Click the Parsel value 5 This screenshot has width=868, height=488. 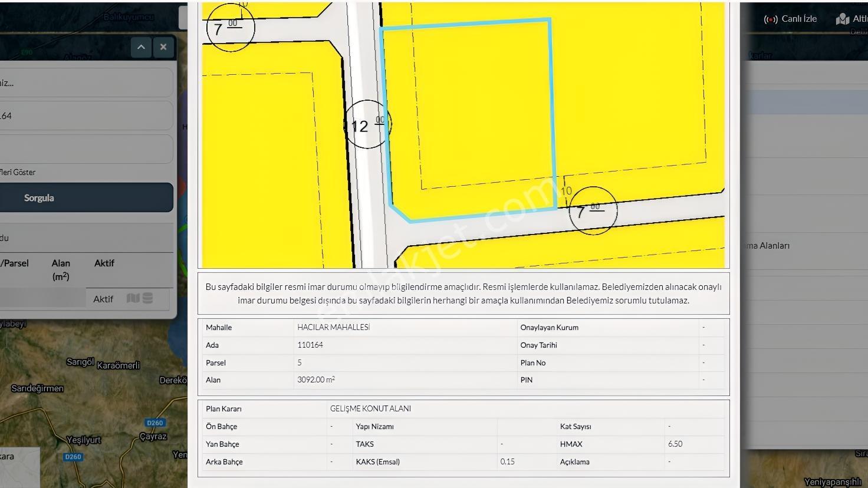coord(300,362)
